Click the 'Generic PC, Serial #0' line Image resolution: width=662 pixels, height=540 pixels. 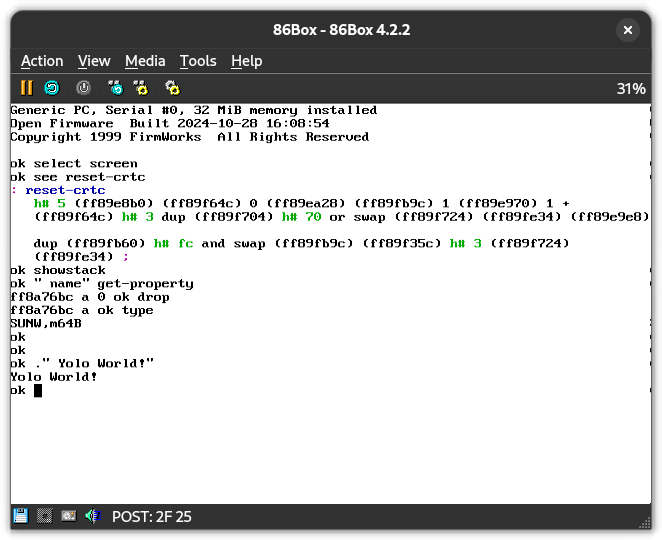coord(194,110)
